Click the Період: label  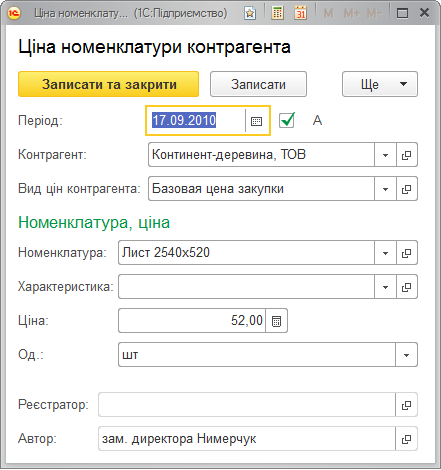point(40,120)
